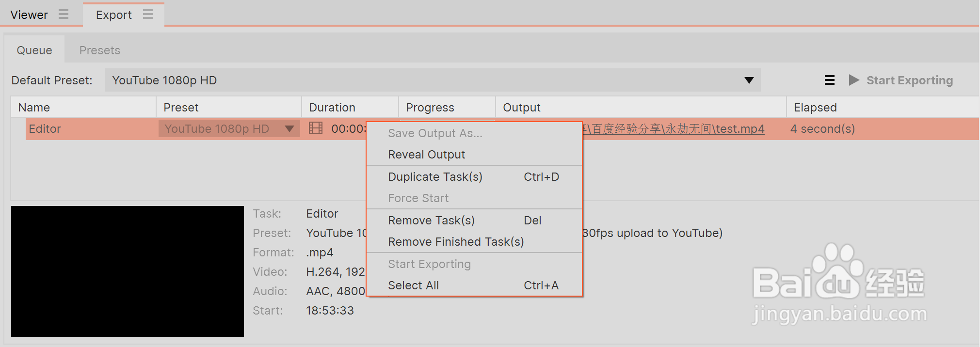
Task: Open the Export panel hamburger menu
Action: (x=148, y=15)
